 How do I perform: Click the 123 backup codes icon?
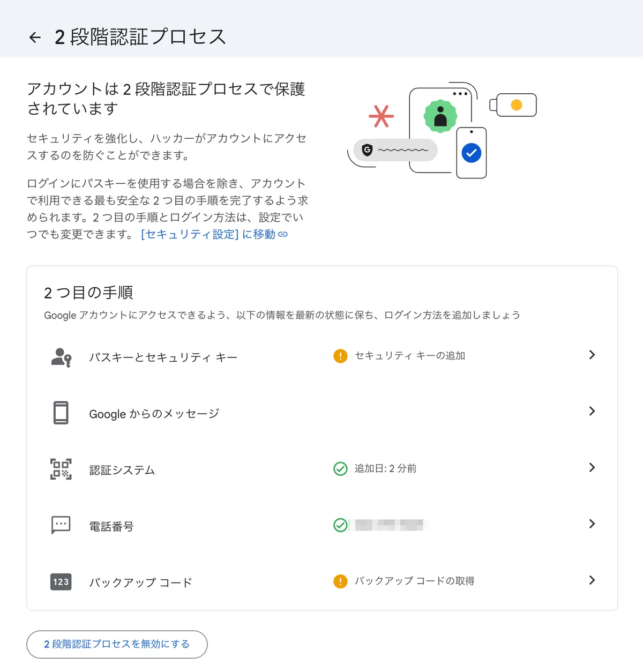(61, 581)
